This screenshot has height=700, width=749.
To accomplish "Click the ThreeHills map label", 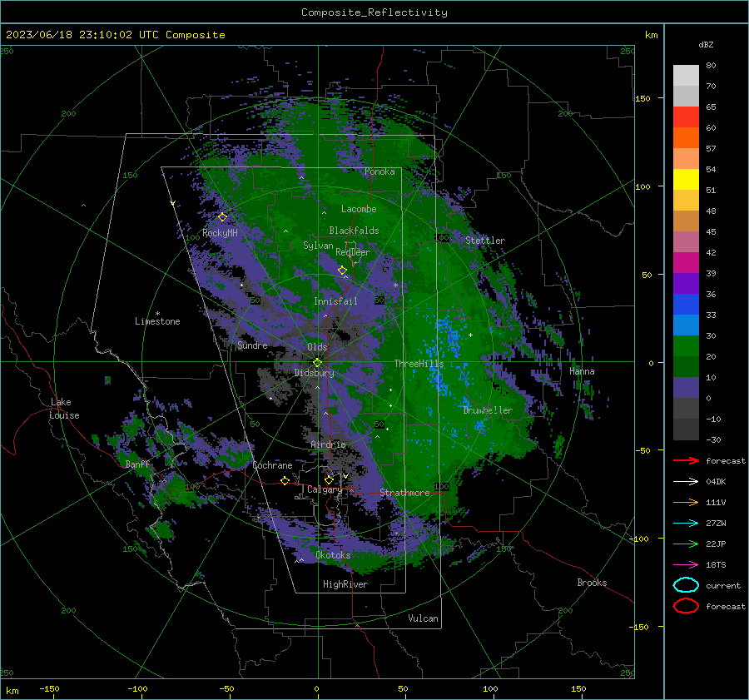I will click(419, 364).
